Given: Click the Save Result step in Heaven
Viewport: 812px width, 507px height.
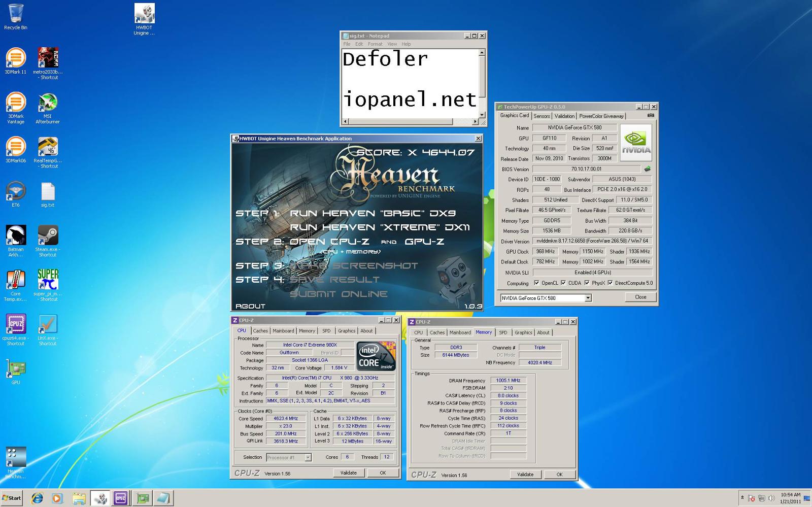Looking at the screenshot, I should [x=334, y=280].
